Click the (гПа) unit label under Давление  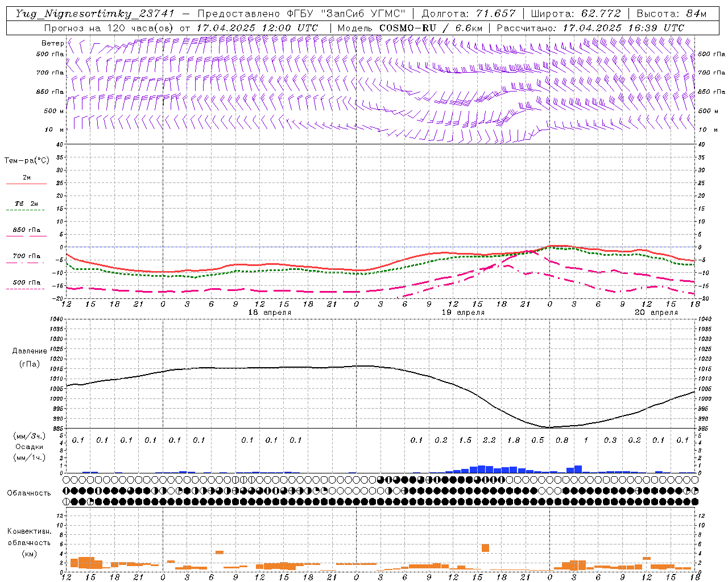[30, 364]
